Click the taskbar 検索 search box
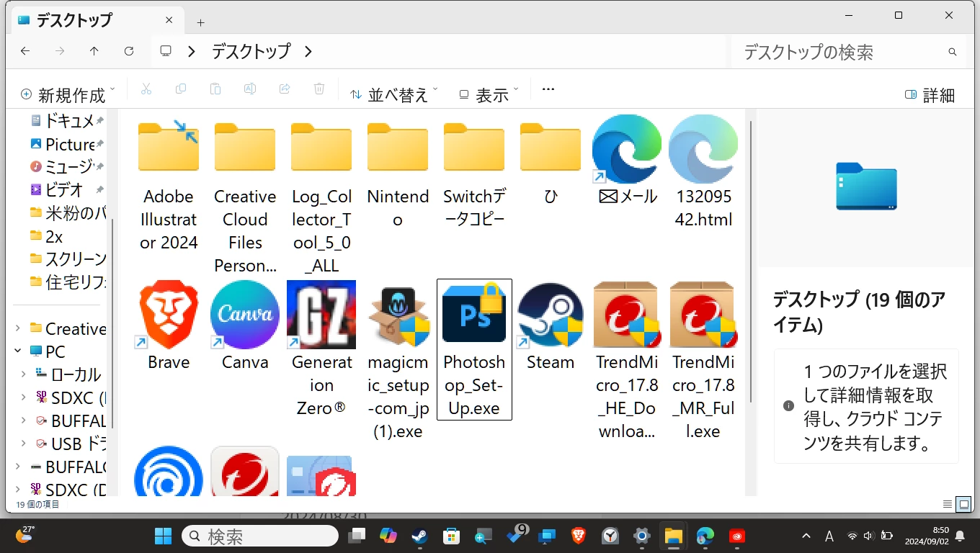This screenshot has width=980, height=553. click(260, 536)
